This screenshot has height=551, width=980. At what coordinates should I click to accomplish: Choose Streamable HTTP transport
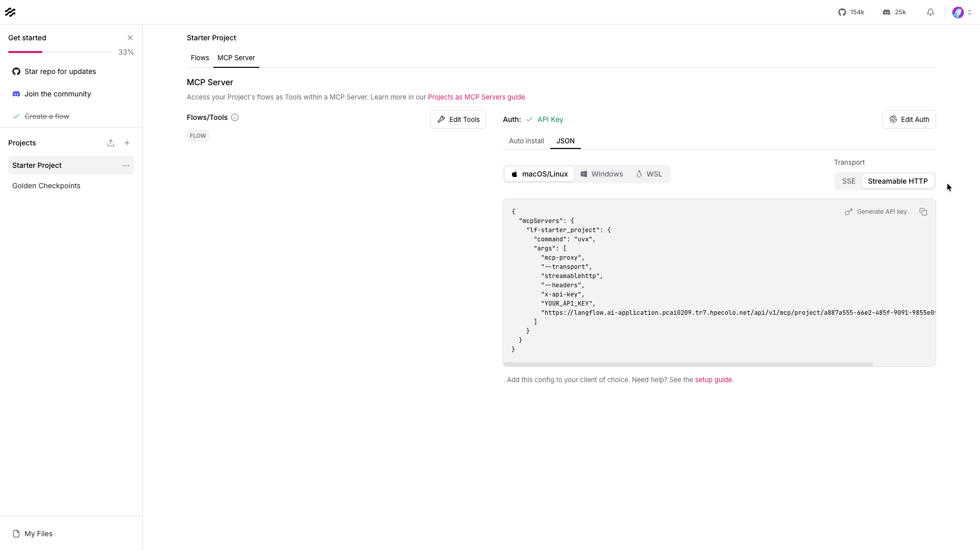[x=898, y=181]
